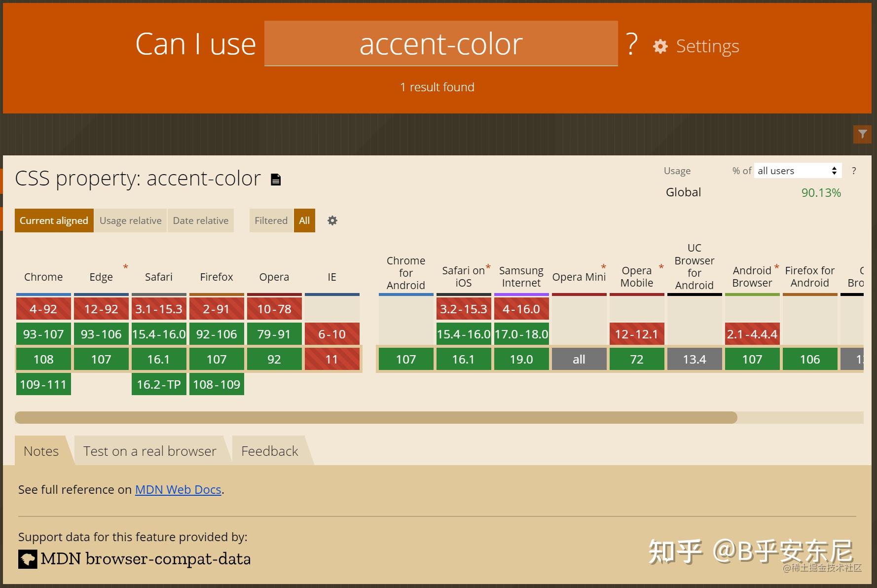Open the MDN Web Docs link
Image resolution: width=877 pixels, height=588 pixels.
178,489
